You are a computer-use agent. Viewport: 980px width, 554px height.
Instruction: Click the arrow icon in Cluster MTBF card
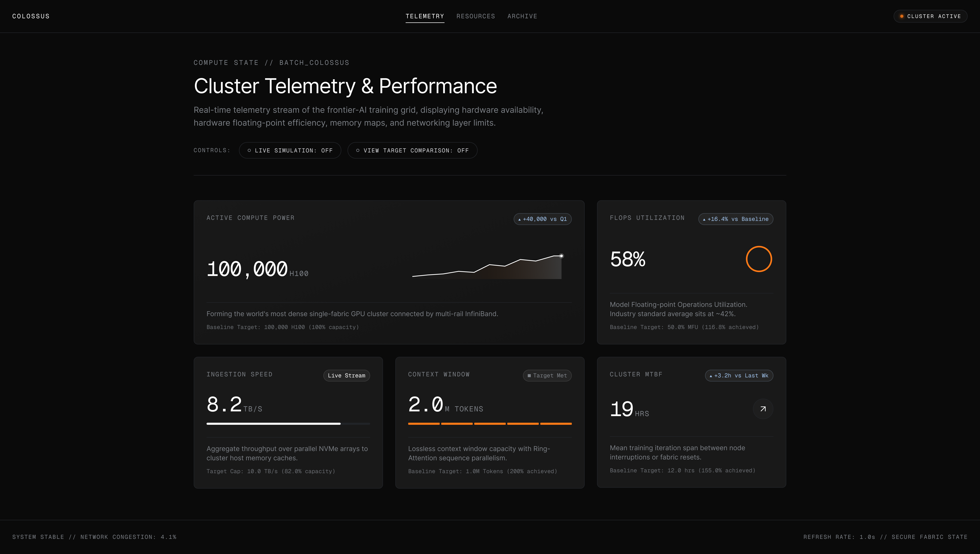[x=763, y=409]
